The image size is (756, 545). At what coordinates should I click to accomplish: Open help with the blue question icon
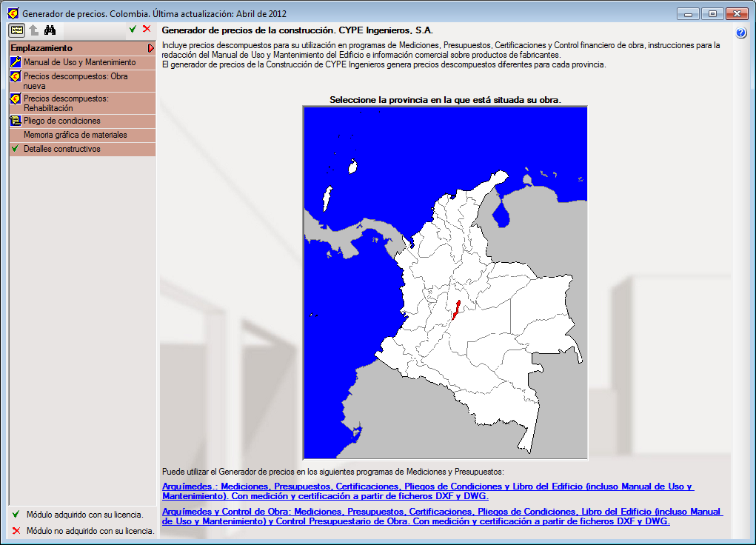741,33
